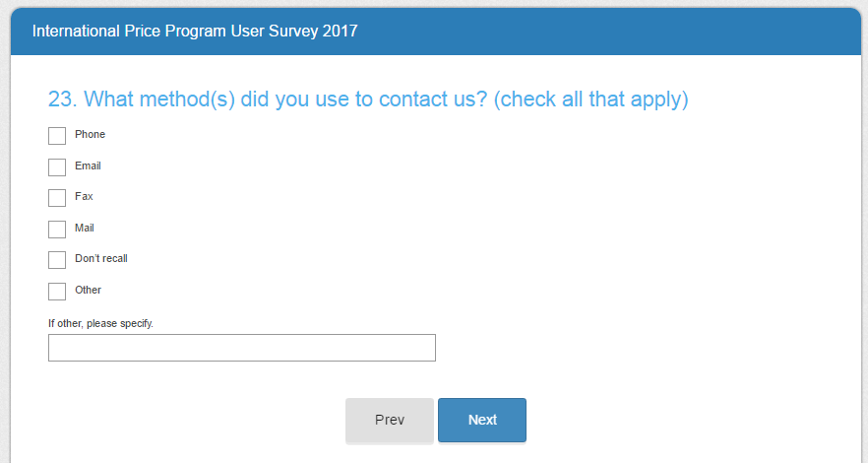Screen dimensions: 868x463
Task: Click the Other option label
Action: click(88, 291)
